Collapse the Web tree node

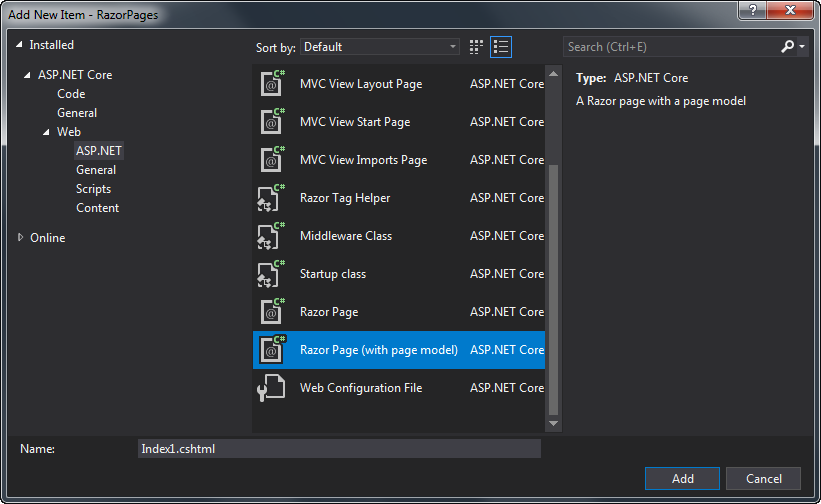tap(47, 132)
